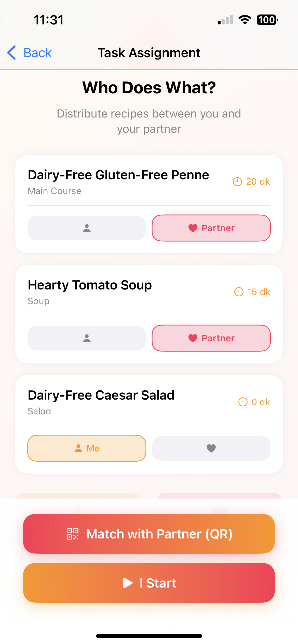The height and width of the screenshot is (644, 298).
Task: Tap the Hearty Tomato Soup recipe title
Action: pos(90,285)
